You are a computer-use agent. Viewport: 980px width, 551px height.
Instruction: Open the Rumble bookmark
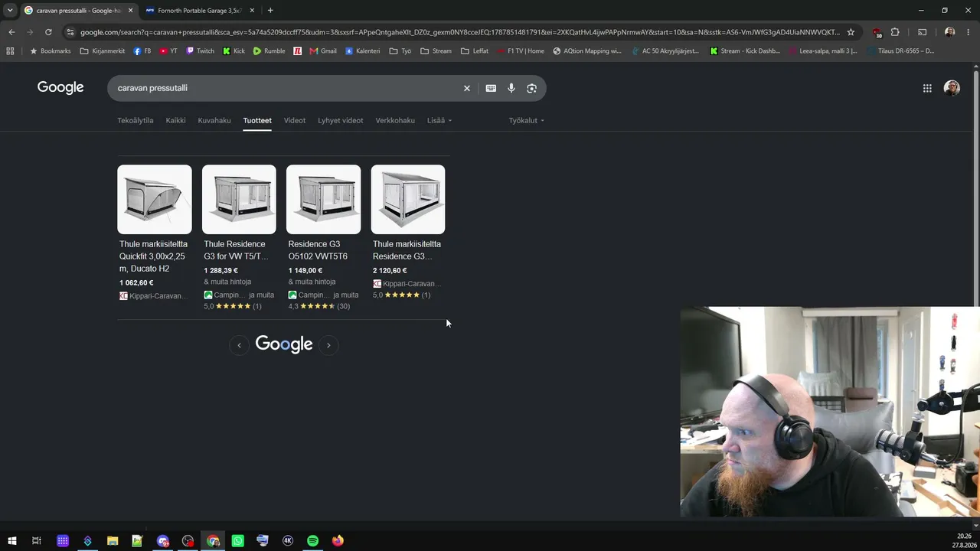click(x=269, y=51)
